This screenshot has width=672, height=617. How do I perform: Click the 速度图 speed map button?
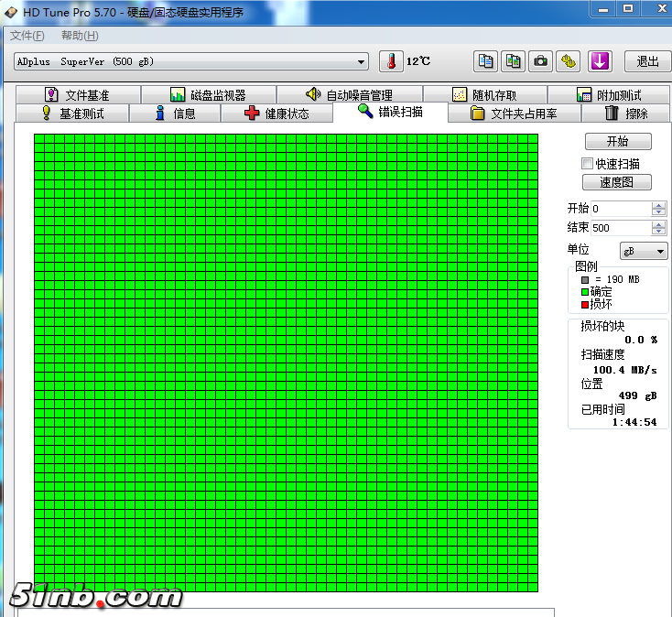[x=618, y=182]
